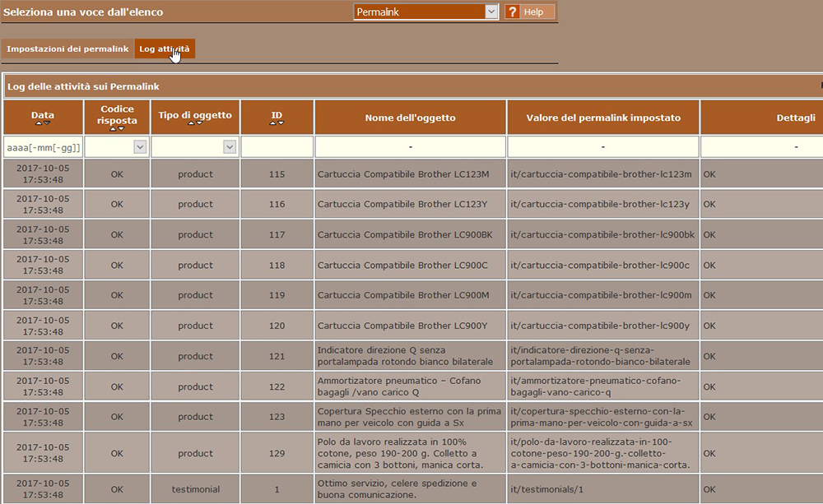Click ID cell 121
This screenshot has height=504, width=823.
pyautogui.click(x=277, y=355)
